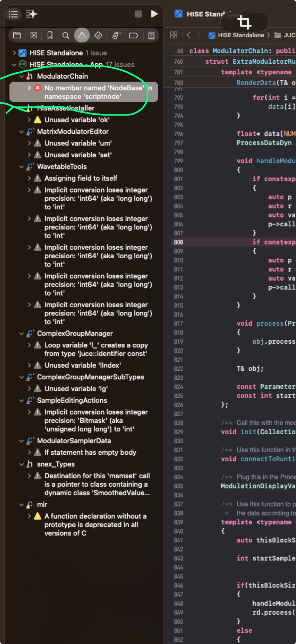Viewport: 296px width, 644px height.
Task: Open the Find navigator magnifier icon
Action: [x=66, y=35]
